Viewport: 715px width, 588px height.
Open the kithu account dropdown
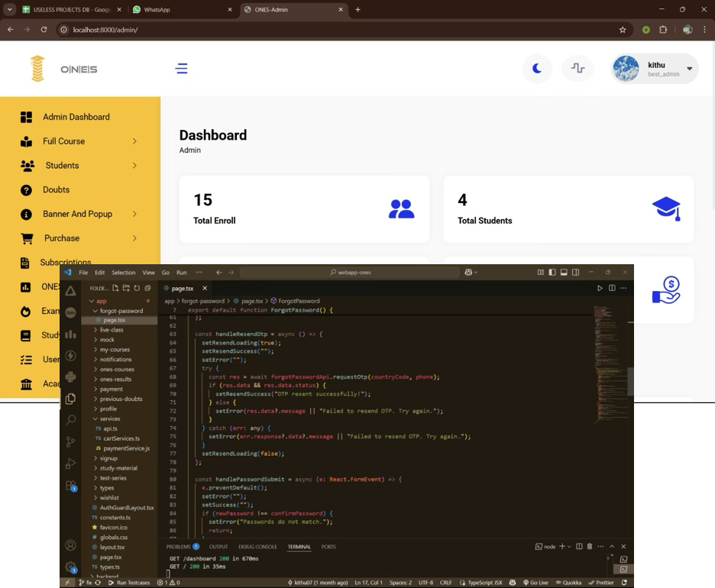coord(688,69)
